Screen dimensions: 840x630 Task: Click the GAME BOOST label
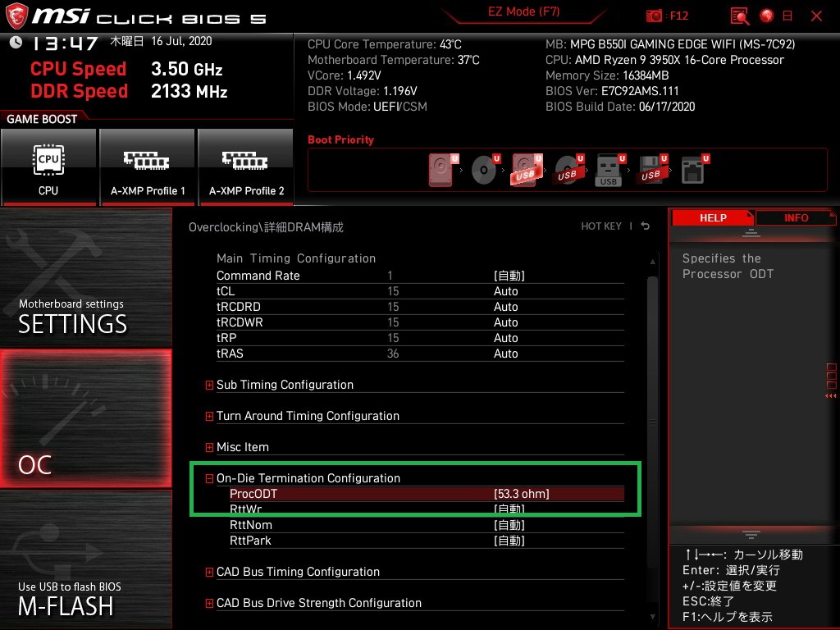[x=42, y=119]
